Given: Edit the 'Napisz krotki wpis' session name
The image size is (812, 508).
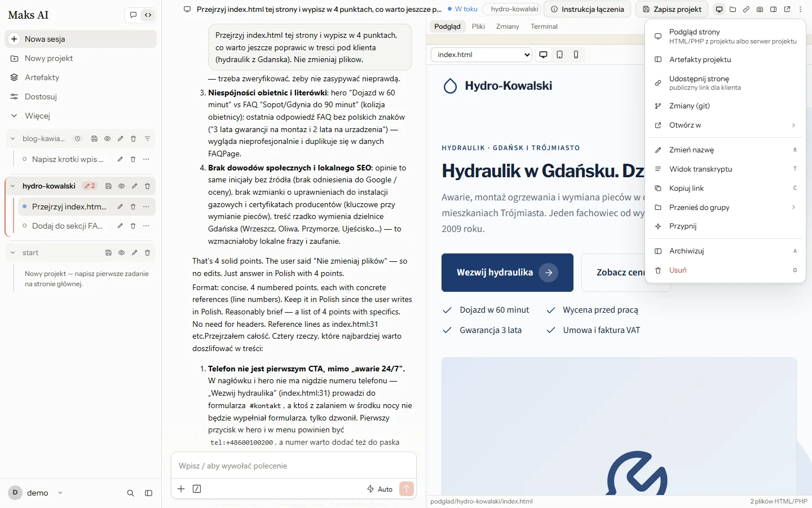Looking at the screenshot, I should point(120,159).
